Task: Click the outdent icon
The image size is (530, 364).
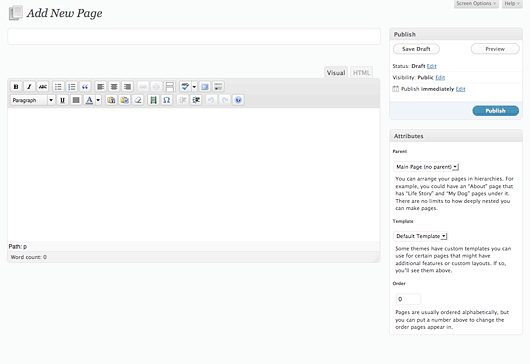Action: click(x=183, y=100)
